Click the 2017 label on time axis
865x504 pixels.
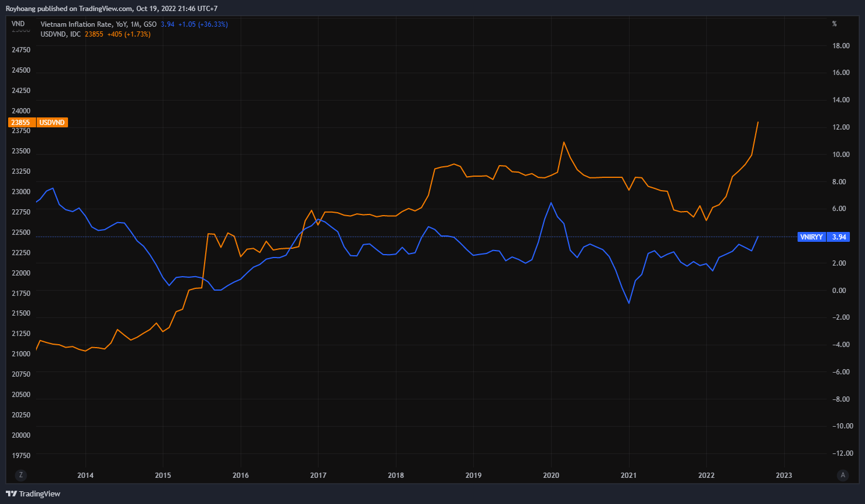point(318,476)
